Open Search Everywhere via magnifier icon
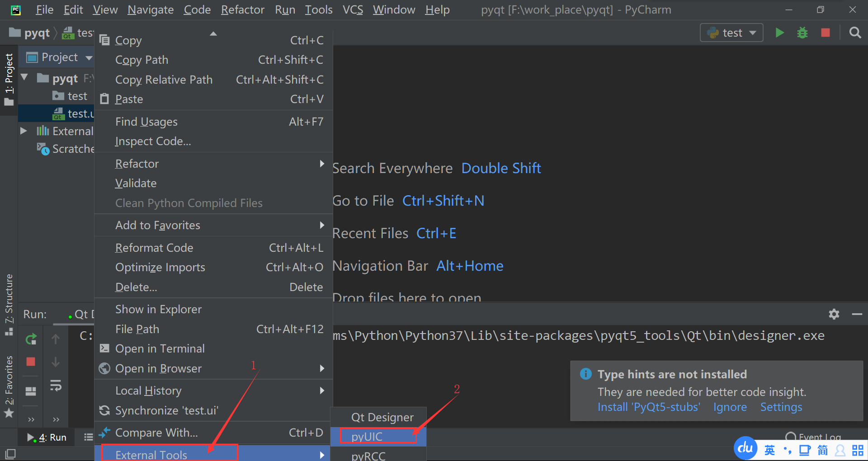 tap(855, 33)
